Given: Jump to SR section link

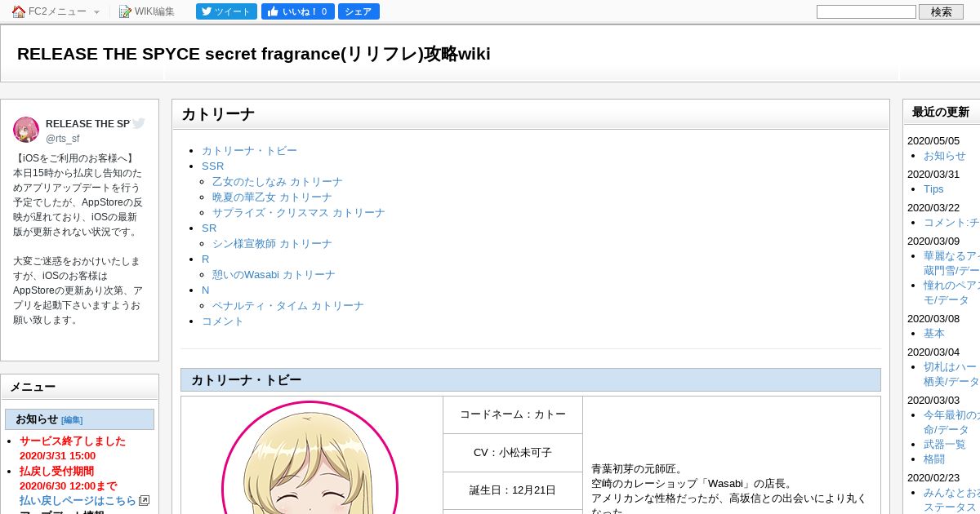Looking at the screenshot, I should click(x=209, y=228).
